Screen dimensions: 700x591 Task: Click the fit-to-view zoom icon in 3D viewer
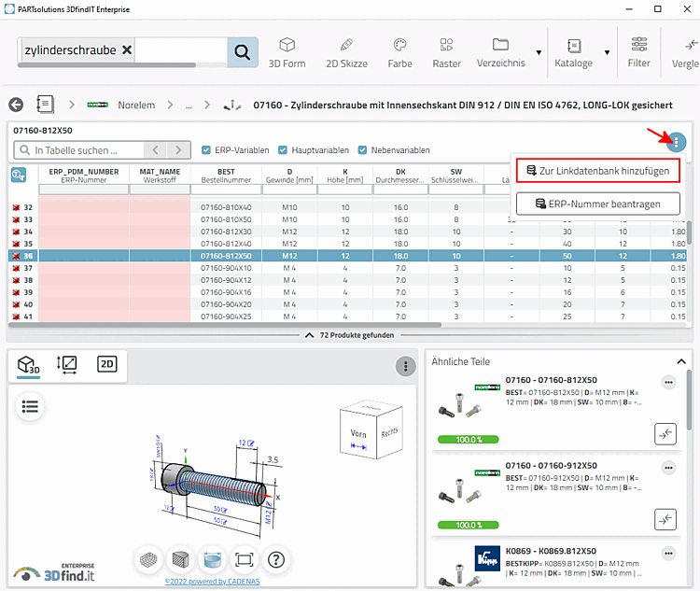(x=245, y=559)
